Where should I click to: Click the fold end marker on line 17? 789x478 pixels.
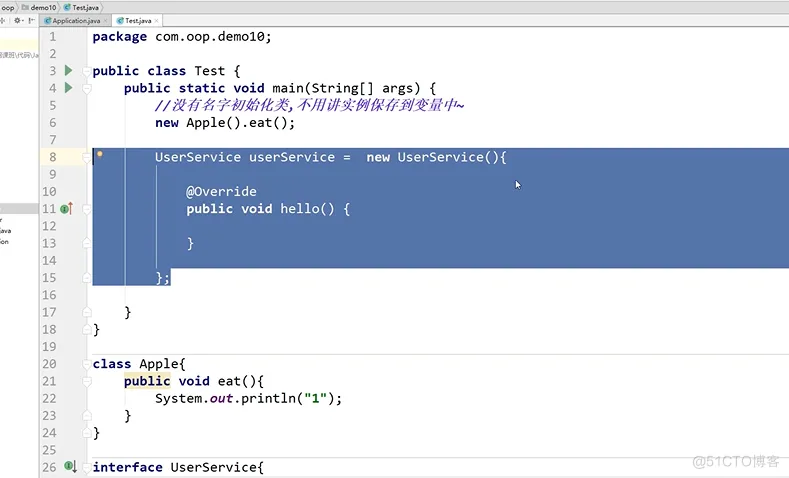pos(87,312)
